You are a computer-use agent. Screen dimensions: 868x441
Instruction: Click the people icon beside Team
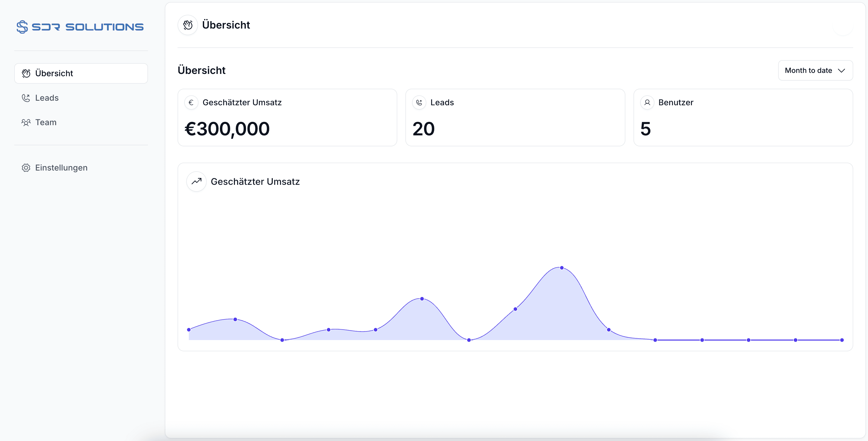click(x=26, y=122)
